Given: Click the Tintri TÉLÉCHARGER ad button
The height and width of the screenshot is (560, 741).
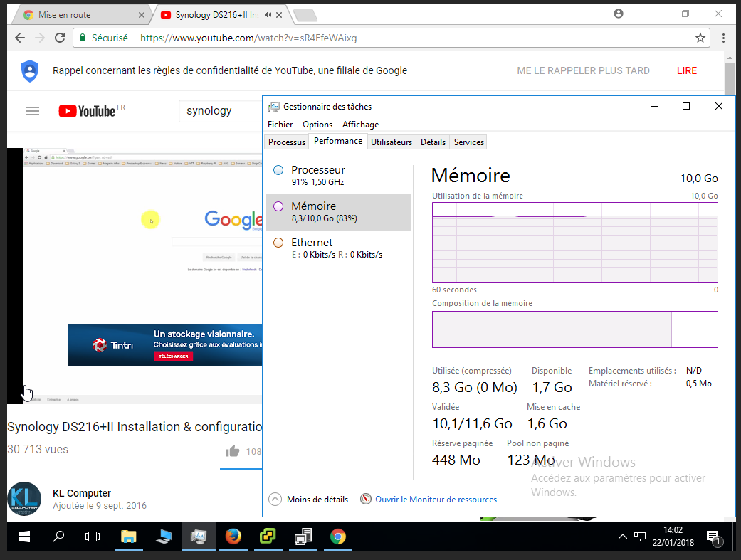Looking at the screenshot, I should tap(173, 356).
